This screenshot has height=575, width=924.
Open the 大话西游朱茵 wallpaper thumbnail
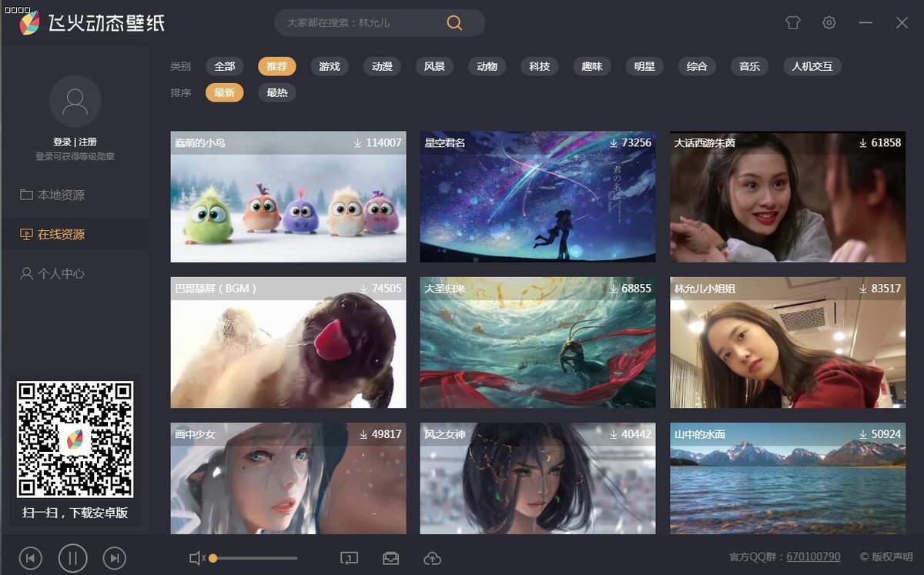788,197
